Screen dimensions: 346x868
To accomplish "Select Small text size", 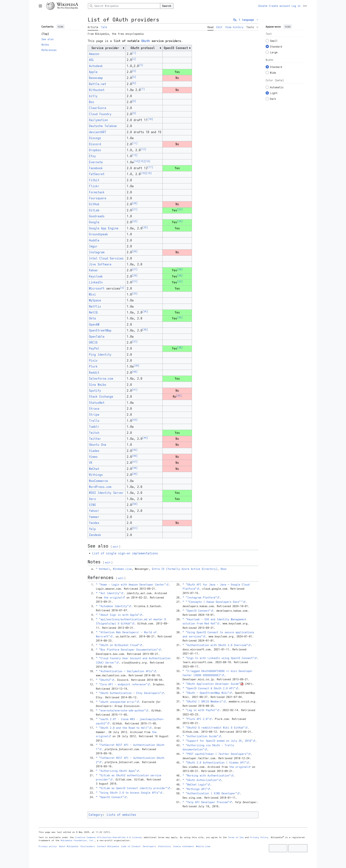I will point(267,41).
